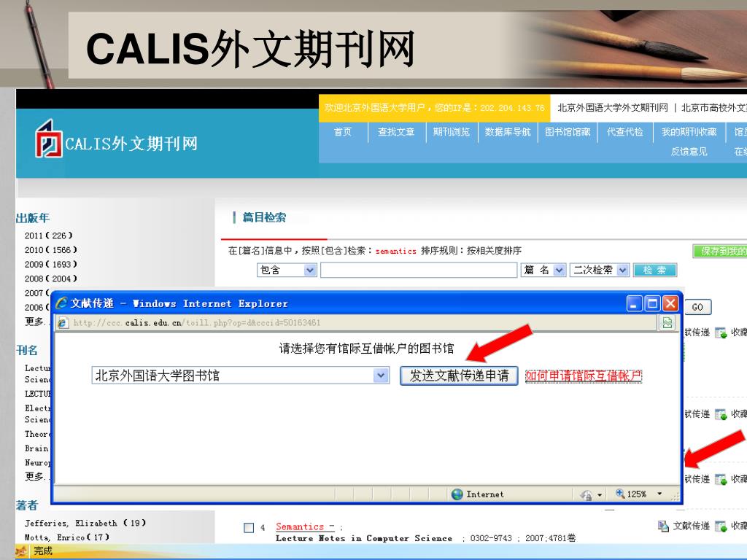Viewport: 747px width, 560px height.
Task: Click 更多 under the 出版年 list
Action: [x=35, y=322]
